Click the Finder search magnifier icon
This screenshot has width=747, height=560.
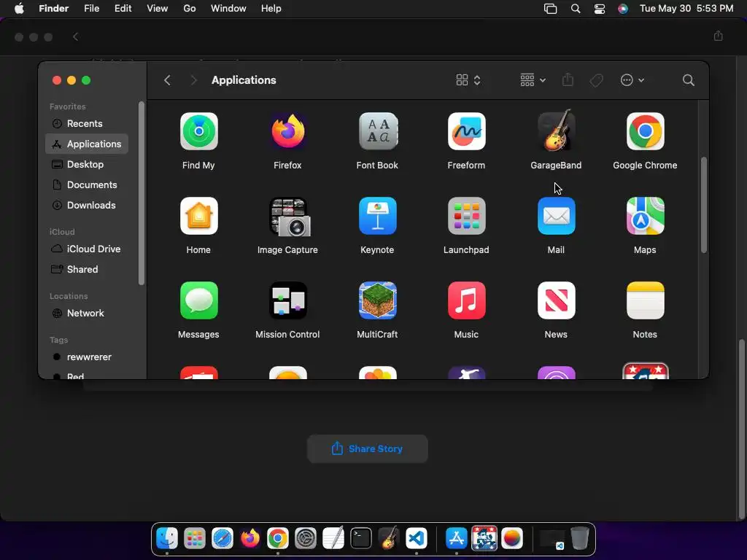tap(688, 80)
